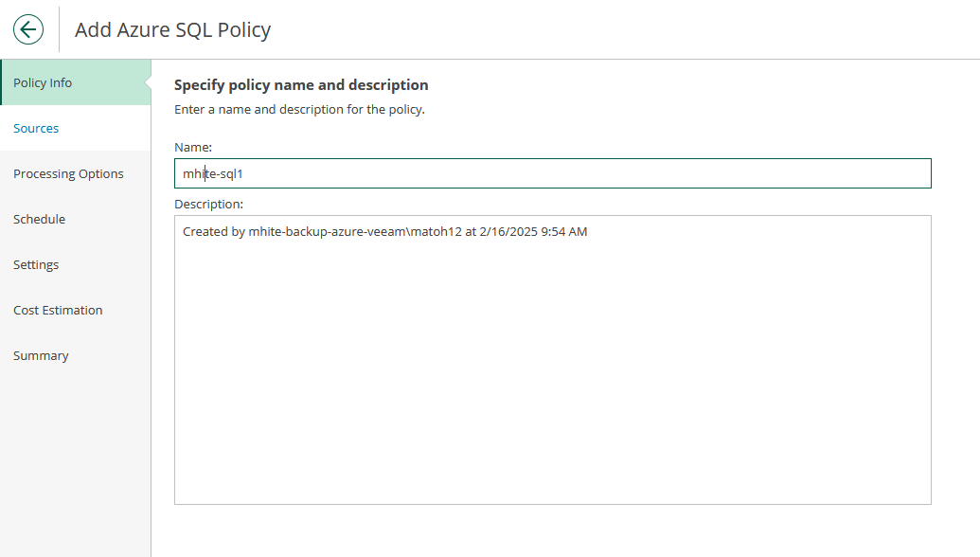Click the 'Enter a name and description' instruction text
Viewport: 980px width, 557px height.
[299, 109]
